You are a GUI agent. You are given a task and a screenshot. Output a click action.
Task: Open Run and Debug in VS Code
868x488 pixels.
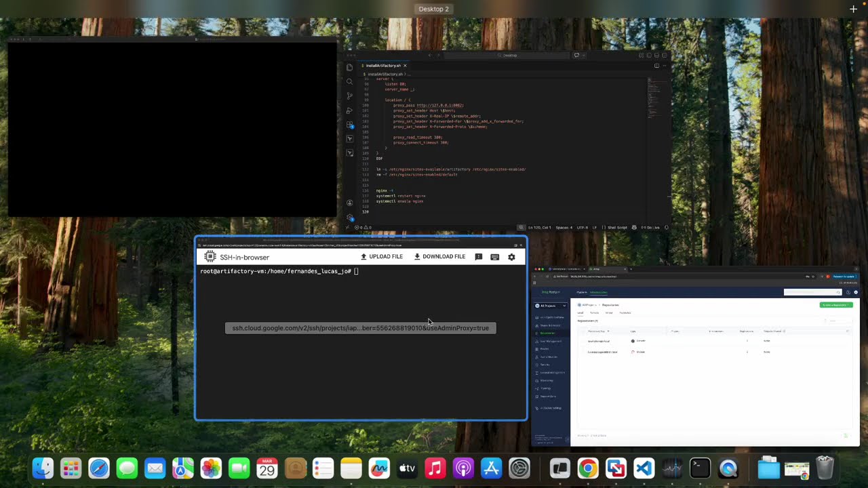tap(349, 110)
